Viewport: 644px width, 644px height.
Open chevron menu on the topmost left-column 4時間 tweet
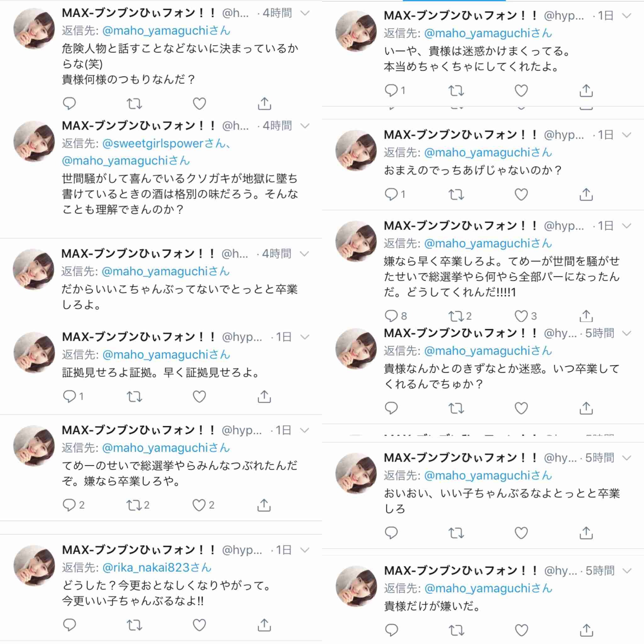pyautogui.click(x=305, y=13)
